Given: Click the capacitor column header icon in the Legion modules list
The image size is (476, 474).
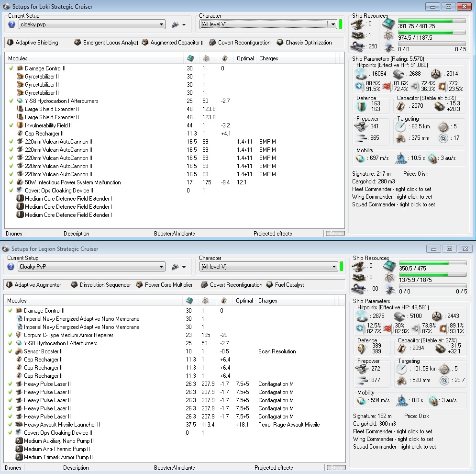Looking at the screenshot, I should pos(224,300).
